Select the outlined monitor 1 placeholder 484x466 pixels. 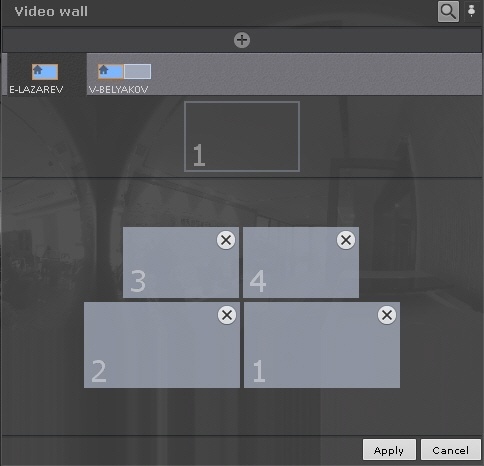click(x=242, y=137)
